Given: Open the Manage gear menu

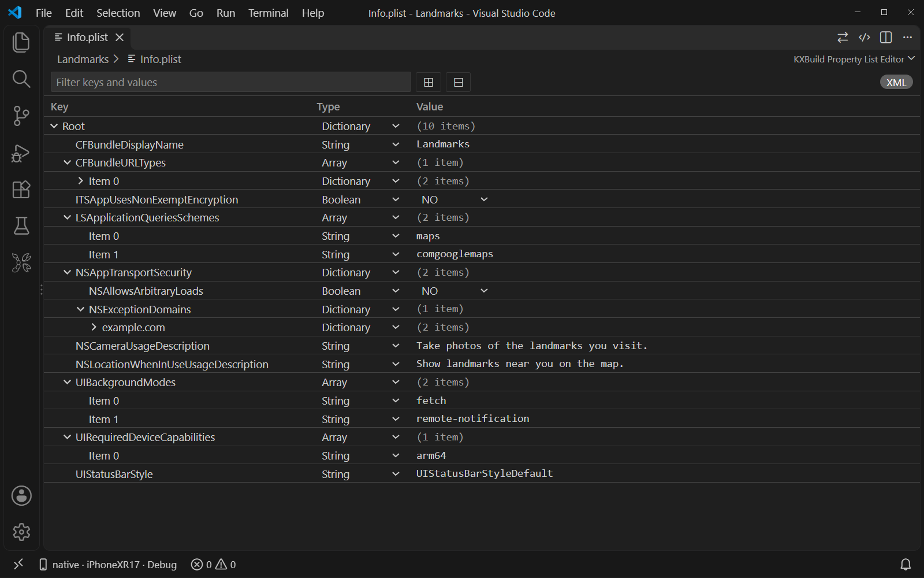Looking at the screenshot, I should [21, 532].
